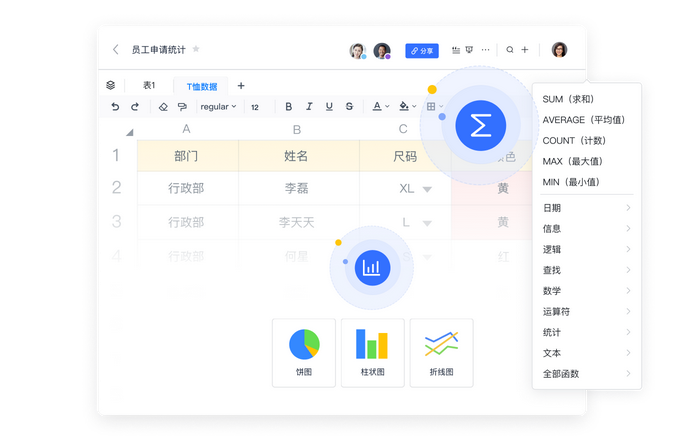The width and height of the screenshot is (684, 440).
Task: Click the 李磊 cell
Action: click(x=299, y=188)
